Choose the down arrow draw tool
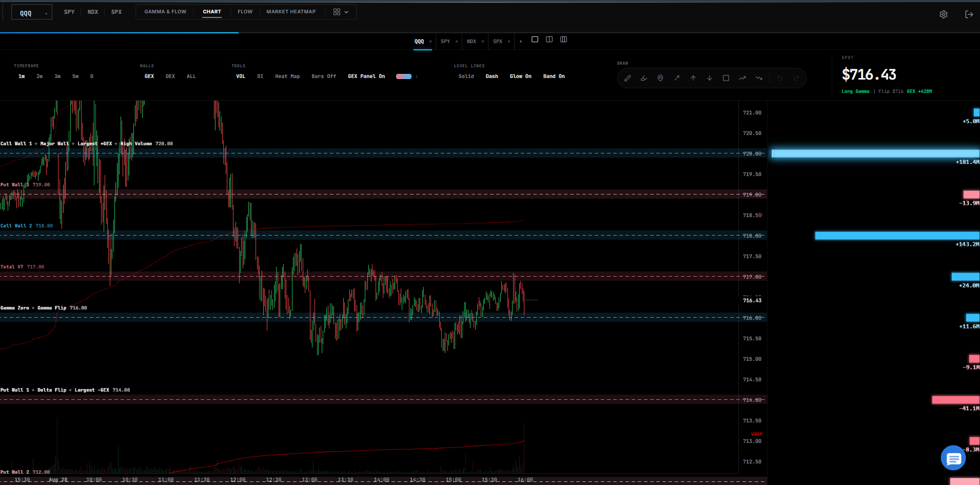The height and width of the screenshot is (485, 980). click(710, 78)
